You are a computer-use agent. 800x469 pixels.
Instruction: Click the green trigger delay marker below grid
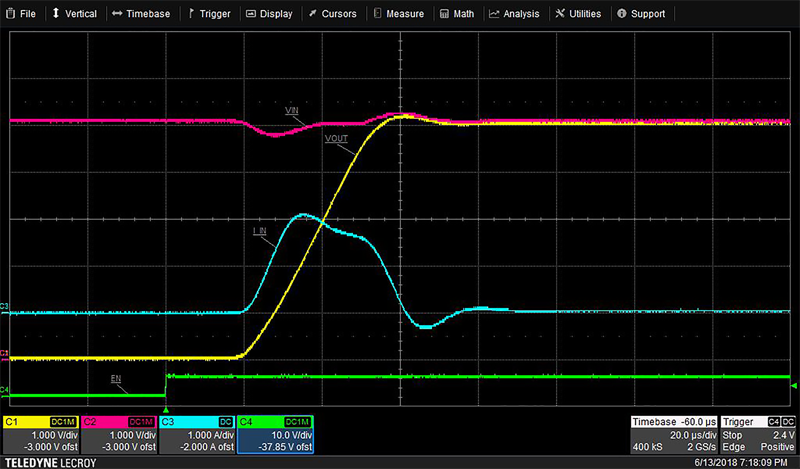(166, 410)
